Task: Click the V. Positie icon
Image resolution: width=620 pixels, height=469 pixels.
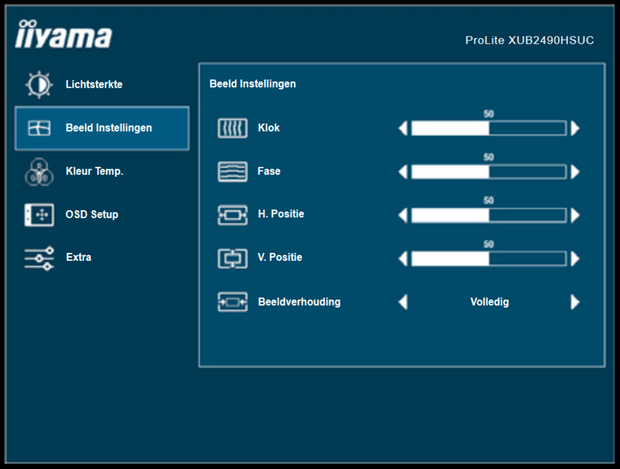Action: point(232,258)
